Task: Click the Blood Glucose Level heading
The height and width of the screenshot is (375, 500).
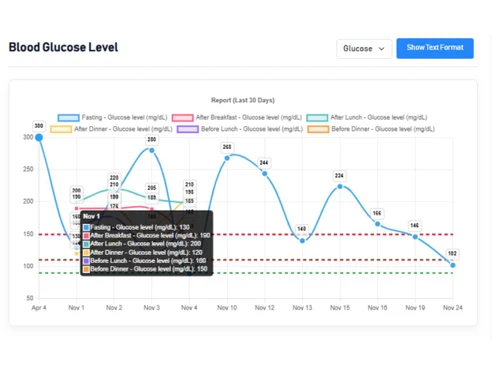Action: pyautogui.click(x=63, y=47)
